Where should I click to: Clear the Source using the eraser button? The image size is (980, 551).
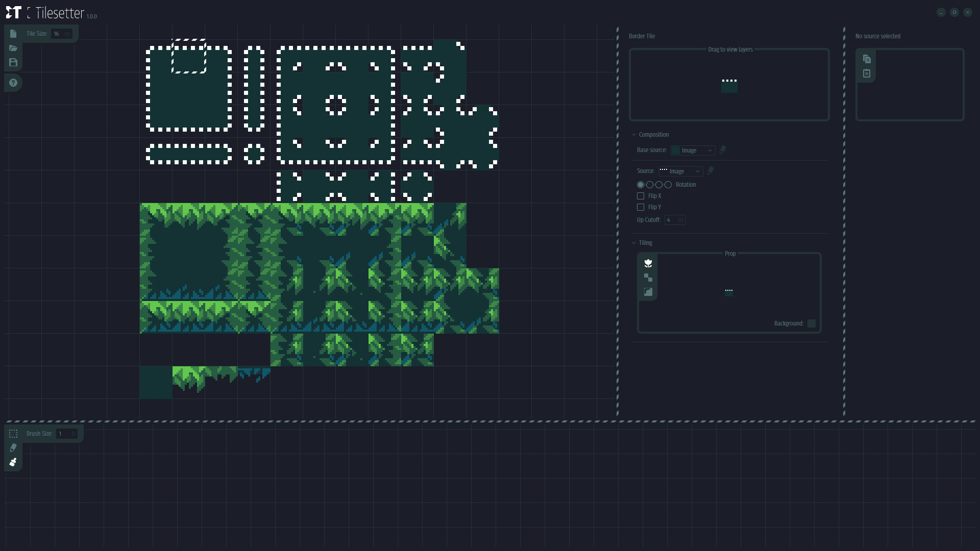point(710,171)
